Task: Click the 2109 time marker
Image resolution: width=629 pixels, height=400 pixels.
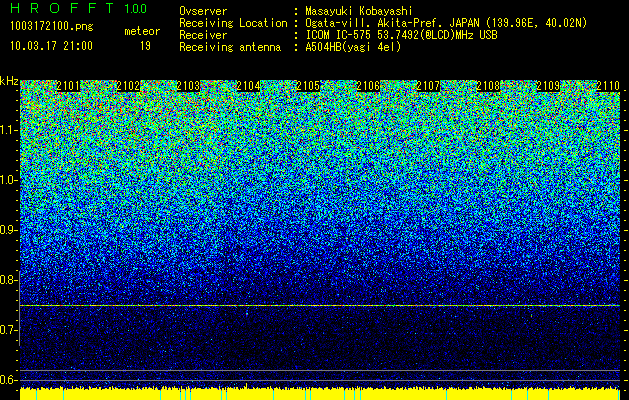Action: click(548, 86)
